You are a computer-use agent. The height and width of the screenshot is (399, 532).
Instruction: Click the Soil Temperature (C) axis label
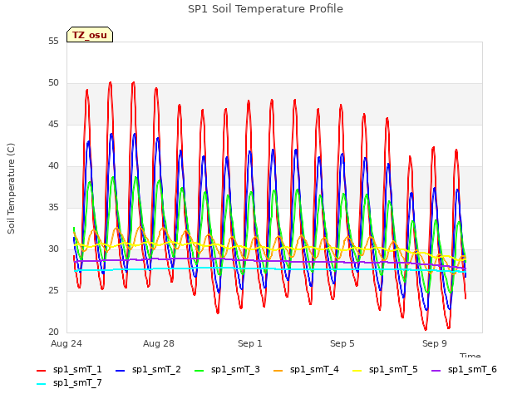click(11, 189)
